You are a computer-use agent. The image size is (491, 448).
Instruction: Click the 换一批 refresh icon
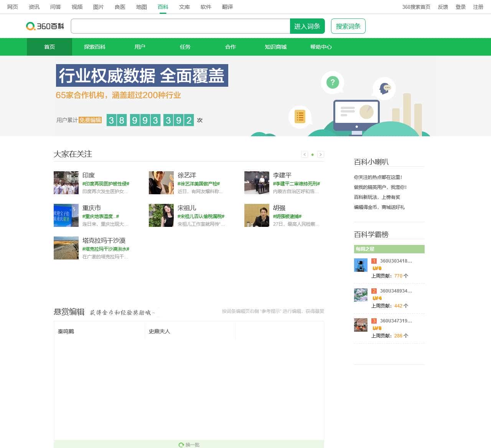point(181,445)
